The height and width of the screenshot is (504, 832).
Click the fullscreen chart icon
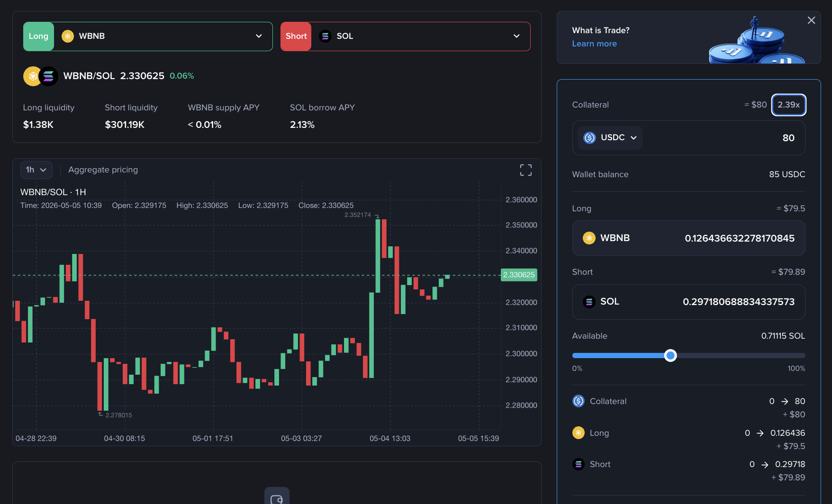click(x=526, y=170)
